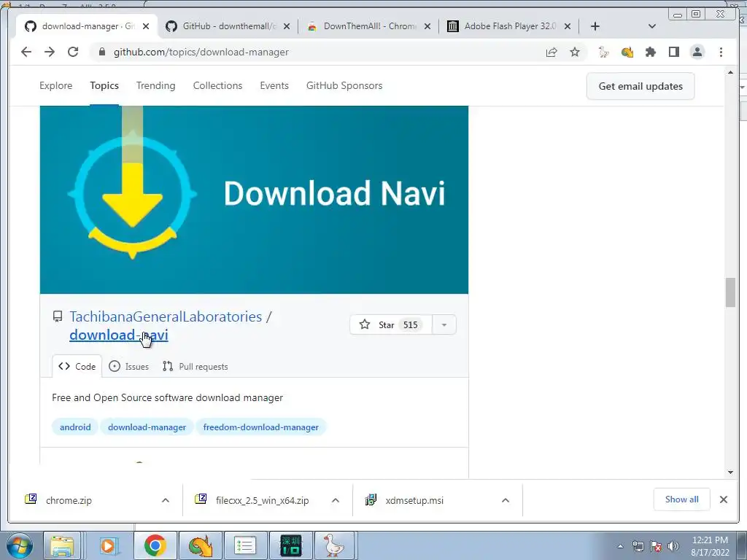Open the Desktop Goose taskbar icon
Image resolution: width=747 pixels, height=560 pixels.
(334, 545)
